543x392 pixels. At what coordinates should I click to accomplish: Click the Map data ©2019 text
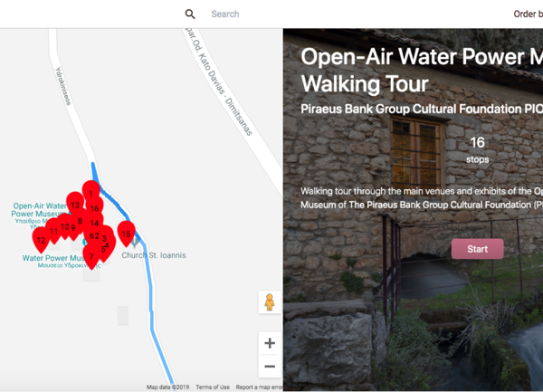tap(167, 387)
